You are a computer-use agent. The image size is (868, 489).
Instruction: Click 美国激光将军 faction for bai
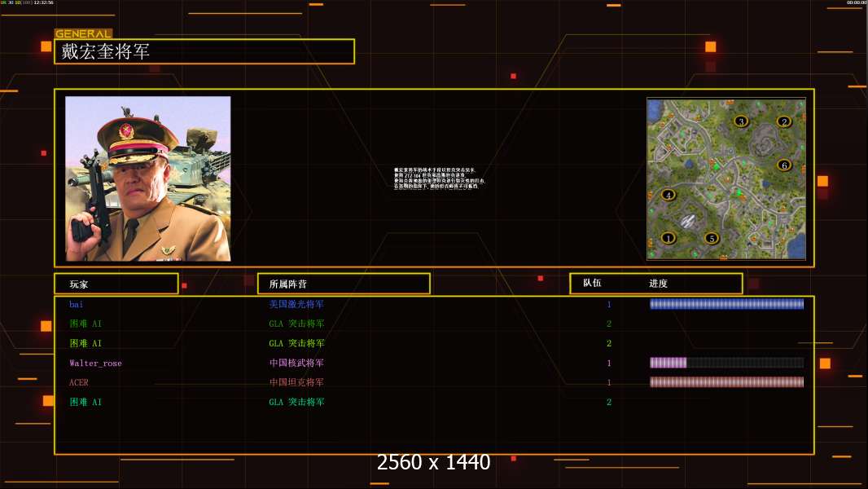coord(296,304)
